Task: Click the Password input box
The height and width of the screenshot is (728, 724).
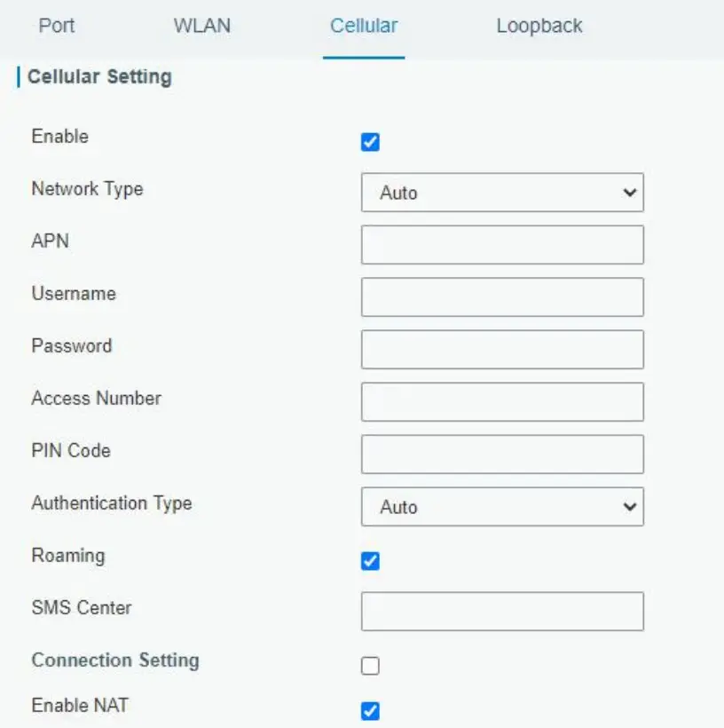Action: [501, 350]
